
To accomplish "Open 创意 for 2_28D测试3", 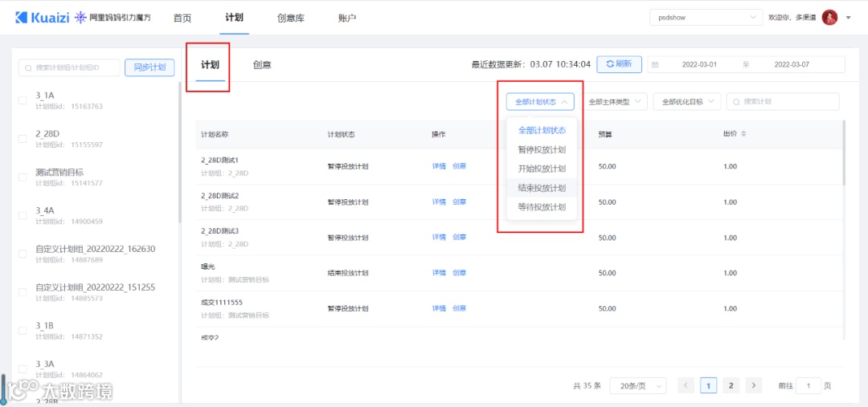I will click(x=460, y=238).
